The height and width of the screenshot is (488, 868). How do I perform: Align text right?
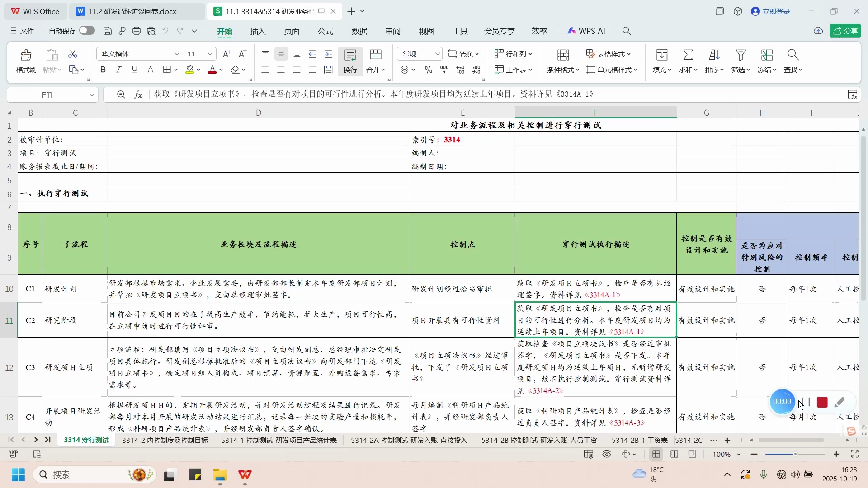(x=297, y=70)
